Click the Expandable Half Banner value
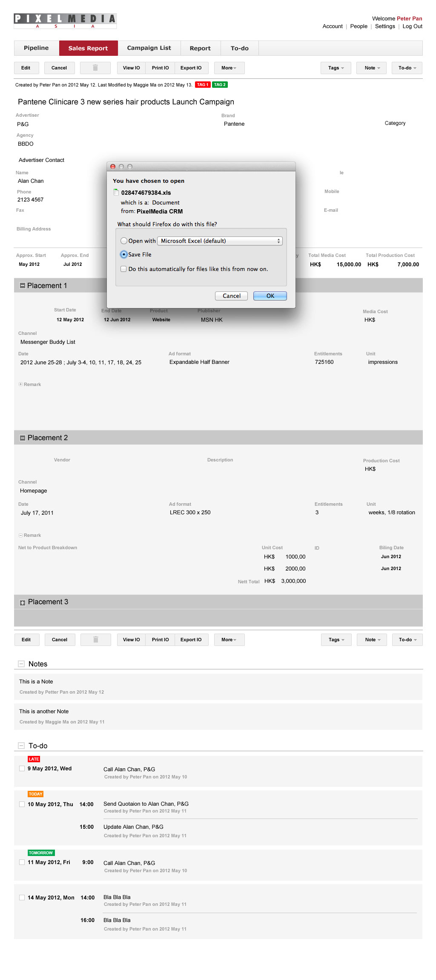Viewport: 436px width, 980px height. click(199, 362)
